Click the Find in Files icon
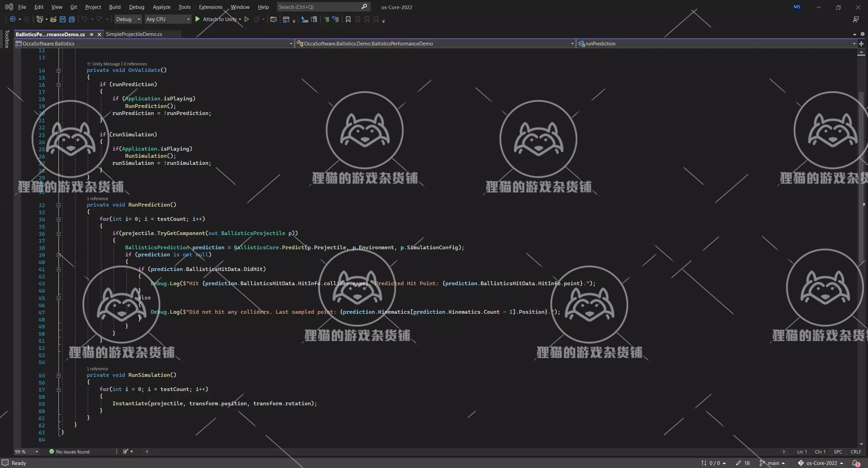Viewport: 868px width, 468px height. coord(274,19)
